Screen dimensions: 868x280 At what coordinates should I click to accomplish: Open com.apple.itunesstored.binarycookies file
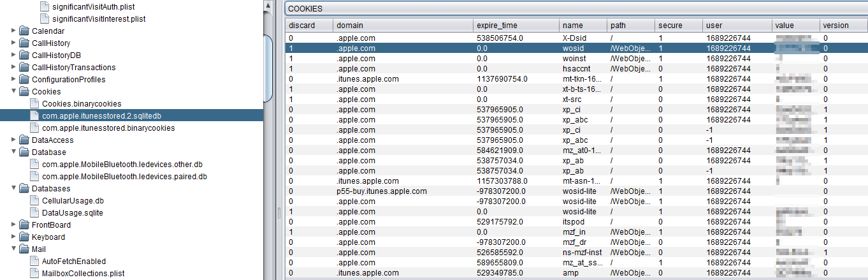[x=108, y=128]
